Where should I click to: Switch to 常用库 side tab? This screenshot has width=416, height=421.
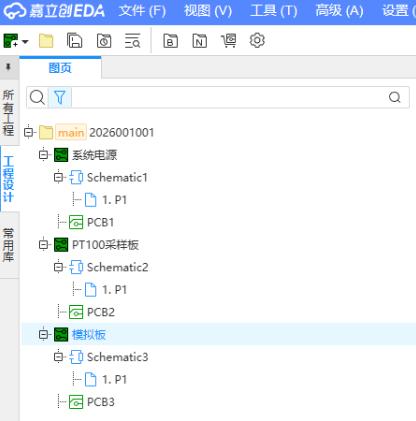[x=9, y=245]
